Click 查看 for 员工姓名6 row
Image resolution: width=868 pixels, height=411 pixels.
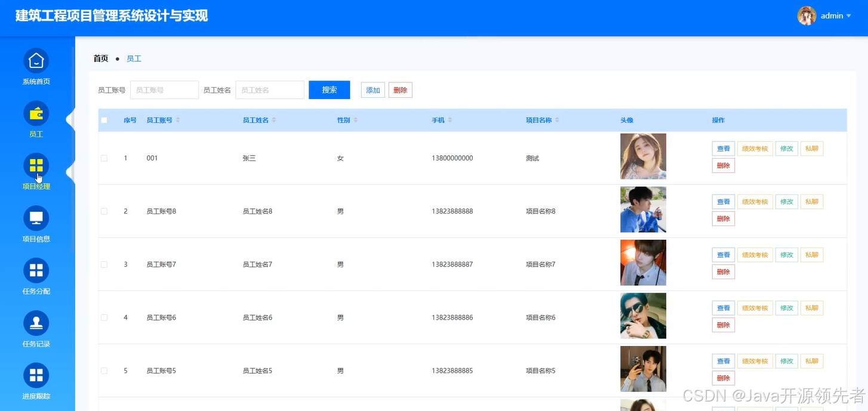[724, 308]
